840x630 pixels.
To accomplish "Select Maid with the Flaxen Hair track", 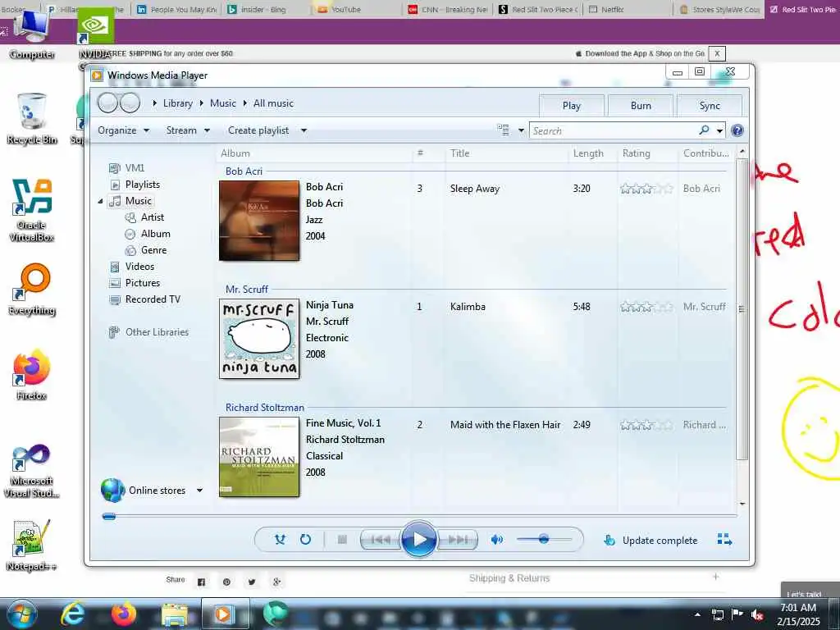I will pyautogui.click(x=505, y=425).
